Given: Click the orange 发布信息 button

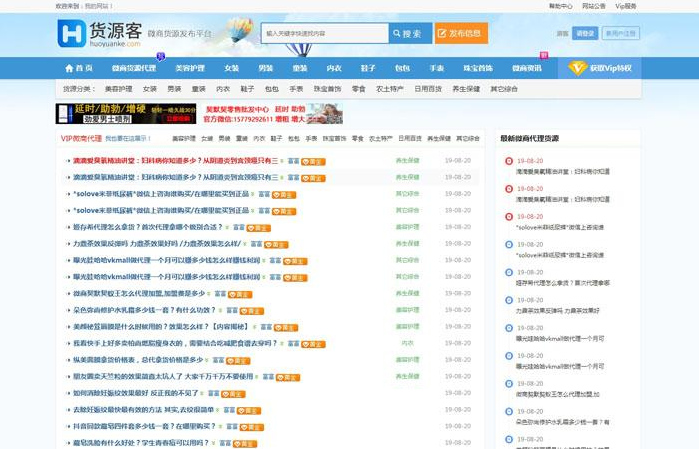Looking at the screenshot, I should (x=461, y=33).
